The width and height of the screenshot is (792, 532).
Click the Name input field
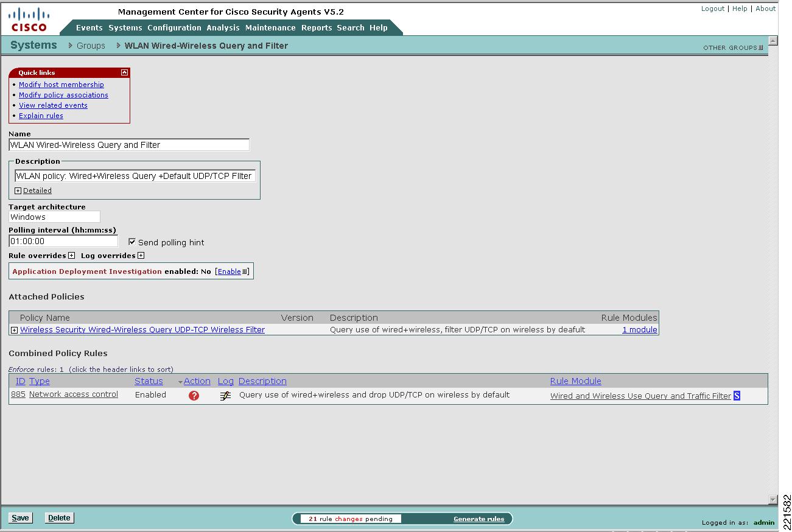point(129,145)
